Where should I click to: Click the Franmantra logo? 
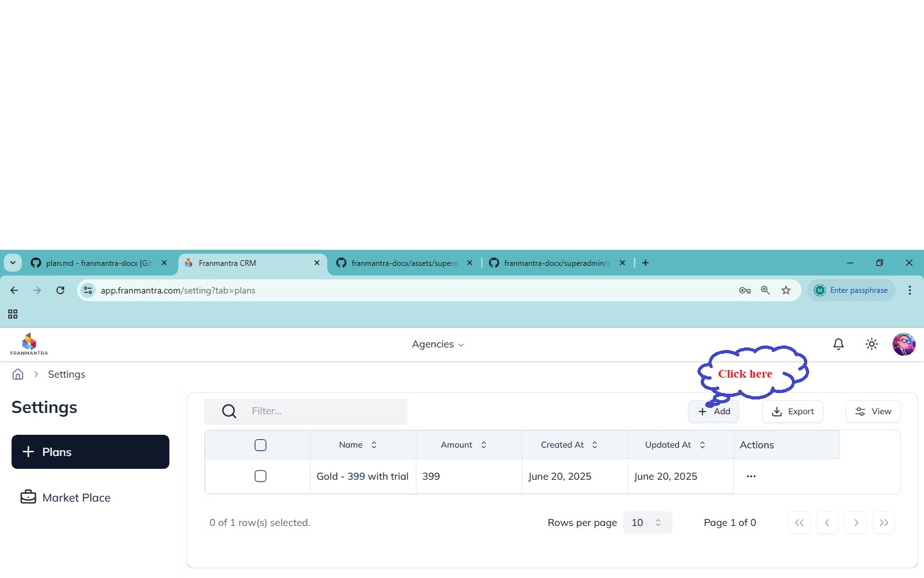pos(29,344)
